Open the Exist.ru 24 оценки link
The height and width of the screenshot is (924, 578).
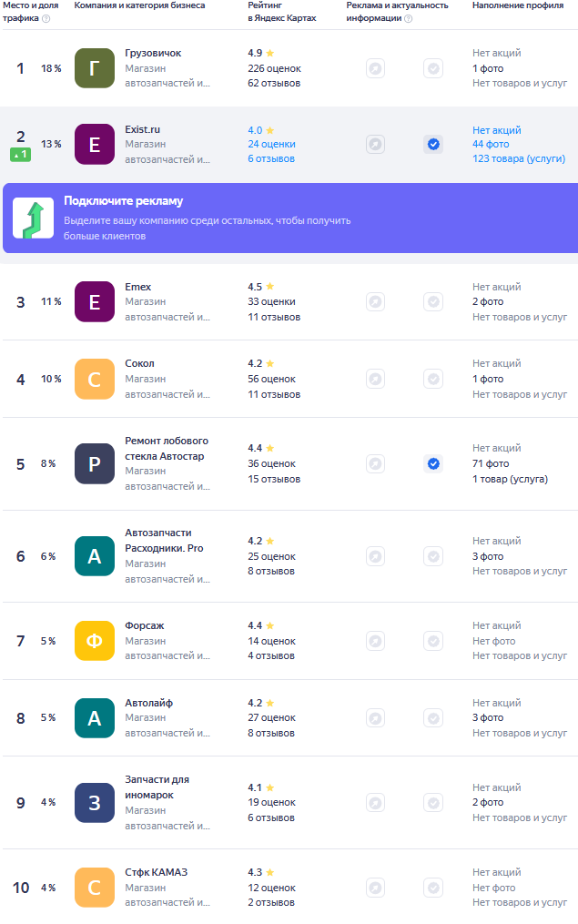click(271, 144)
